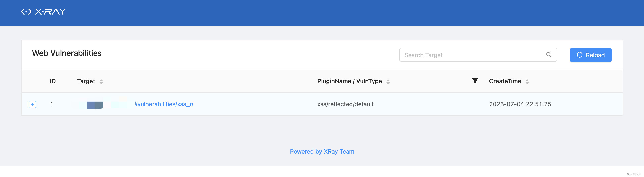Open the /vulnerabilities/xss_r/ target link
Image resolution: width=644 pixels, height=177 pixels.
[x=165, y=104]
